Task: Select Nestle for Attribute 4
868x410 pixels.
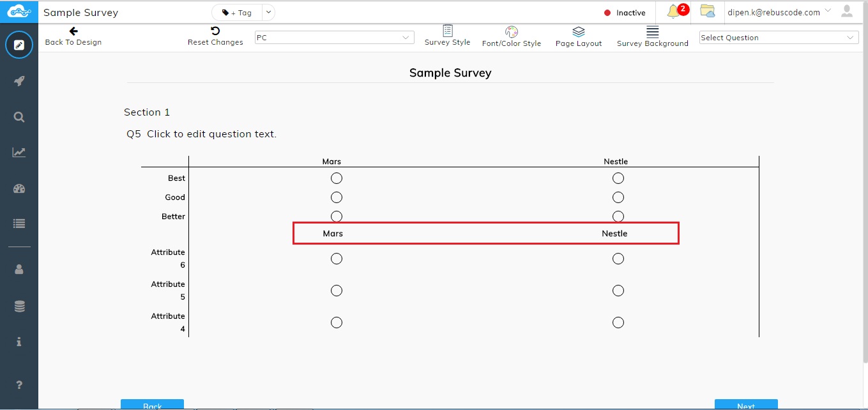Action: pos(618,323)
